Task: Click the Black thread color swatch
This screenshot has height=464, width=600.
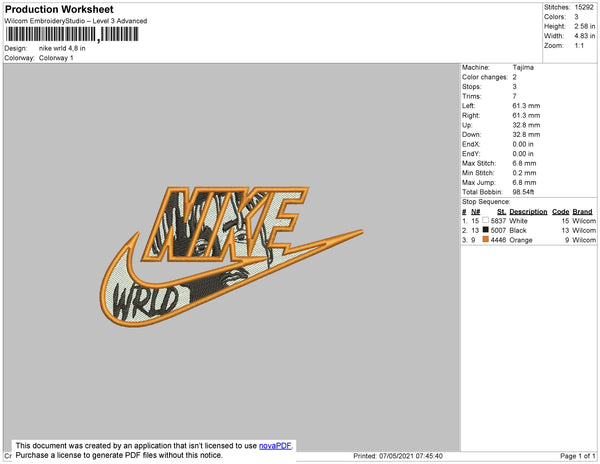Action: coord(486,230)
